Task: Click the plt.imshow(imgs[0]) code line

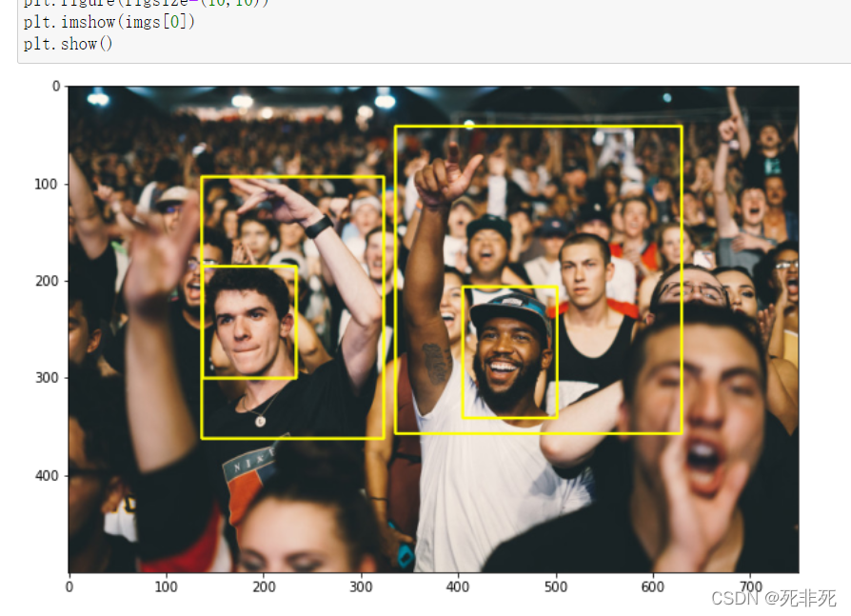Action: click(x=109, y=22)
